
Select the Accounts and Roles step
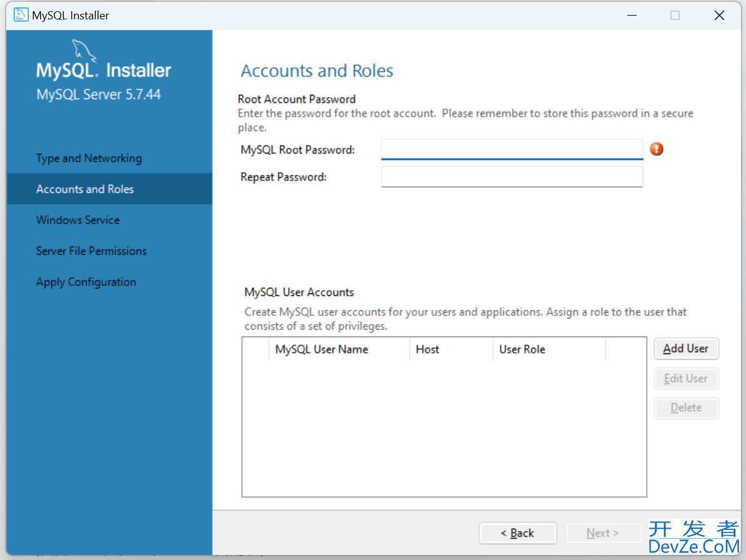(109, 189)
